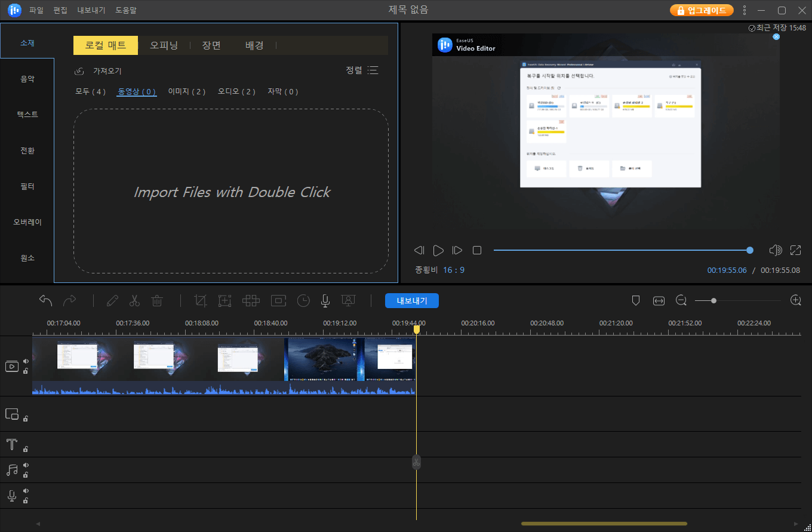Add a marker with the marker icon
This screenshot has height=532, width=812.
(636, 300)
